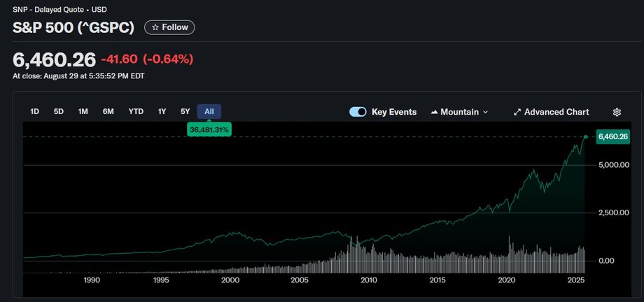Click the star icon in Follow
Image resolution: width=644 pixels, height=302 pixels.
[155, 27]
